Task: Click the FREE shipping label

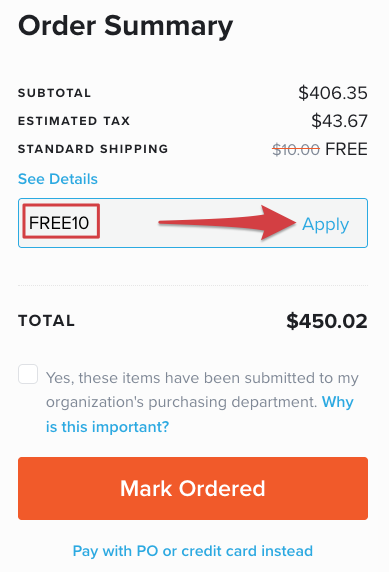Action: [x=346, y=149]
